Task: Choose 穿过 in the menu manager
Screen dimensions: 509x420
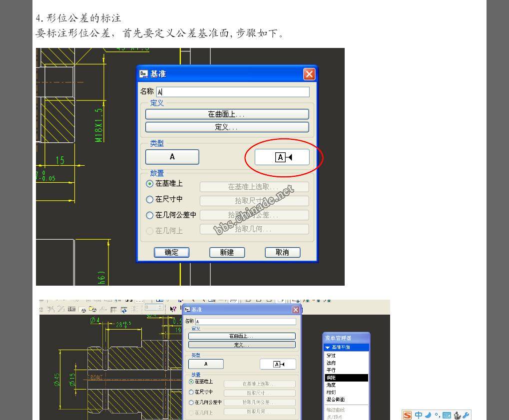Action: tap(331, 356)
